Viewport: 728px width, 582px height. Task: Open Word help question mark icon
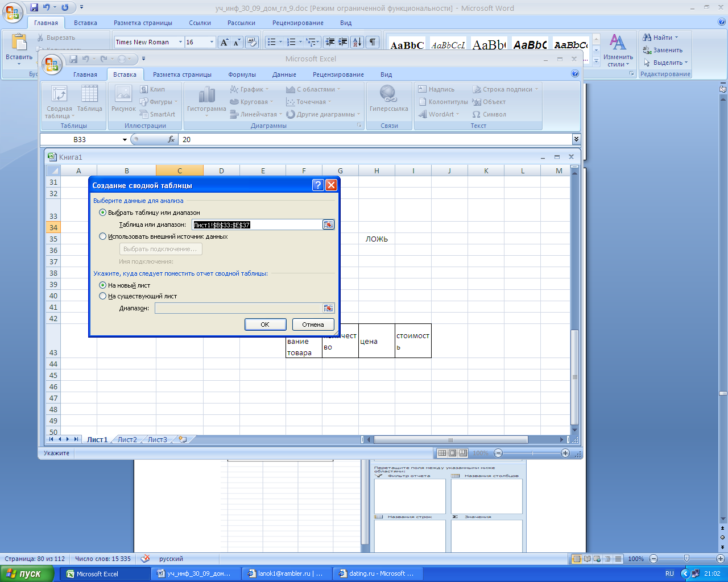(722, 23)
